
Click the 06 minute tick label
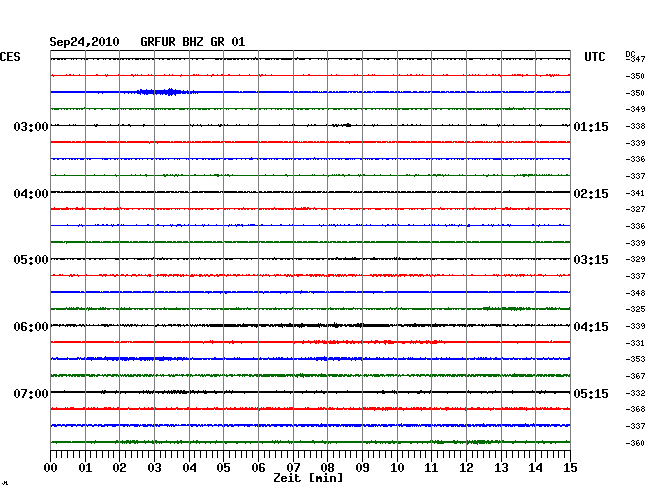[x=258, y=468]
